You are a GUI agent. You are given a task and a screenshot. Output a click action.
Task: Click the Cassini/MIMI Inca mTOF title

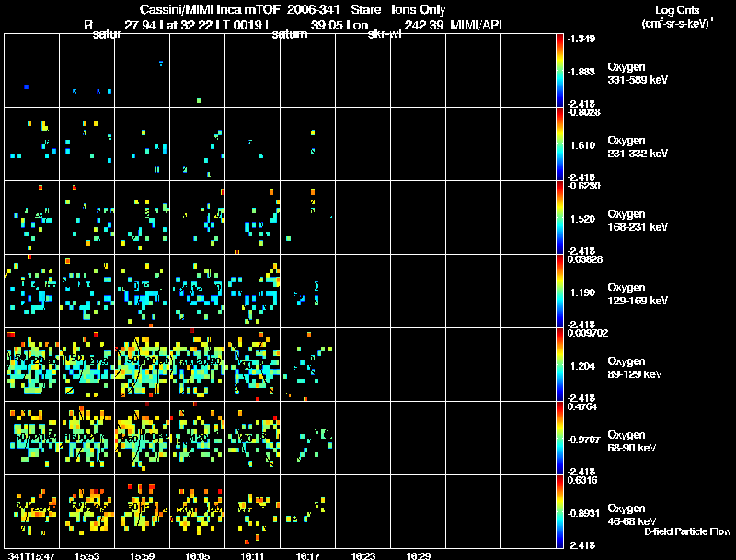click(211, 9)
